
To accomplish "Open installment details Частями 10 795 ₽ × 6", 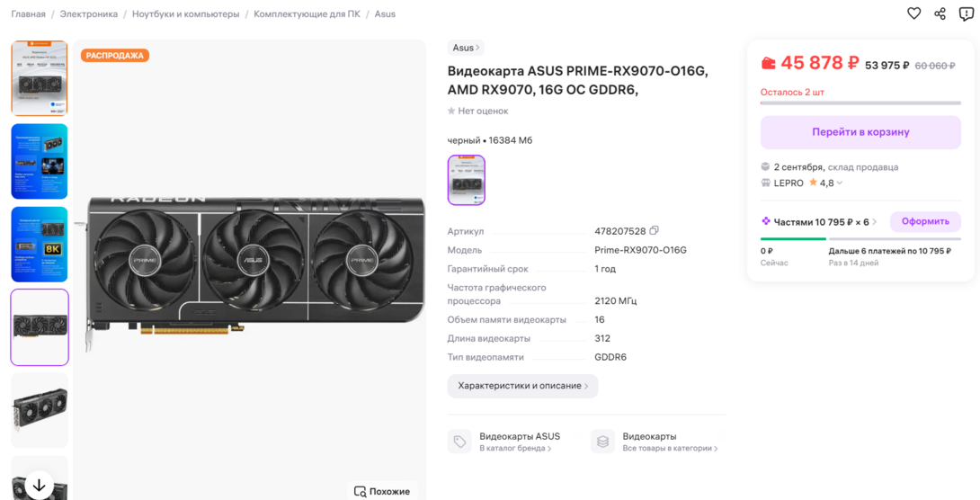I will (819, 221).
